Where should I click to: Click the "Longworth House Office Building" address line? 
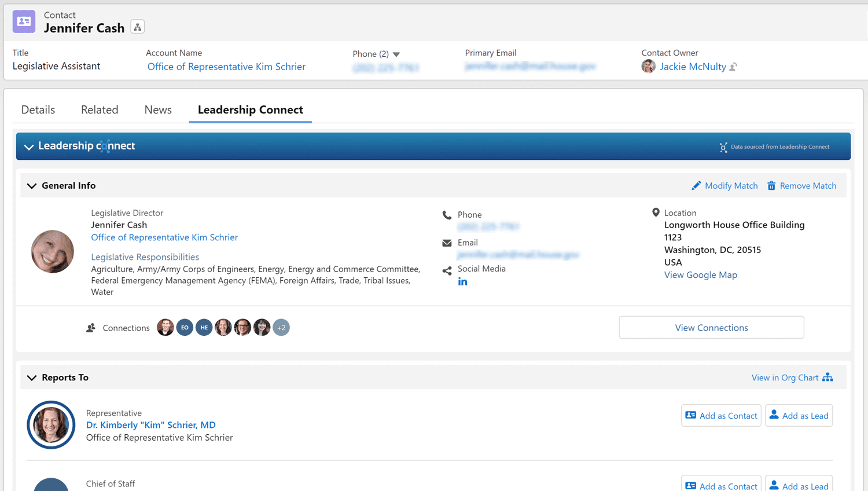click(734, 225)
